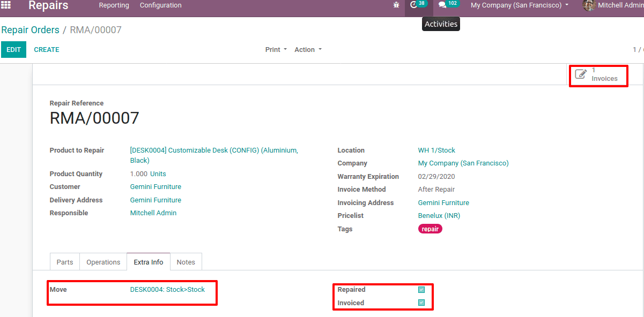The width and height of the screenshot is (644, 317).
Task: Click the After Repair invoice method value
Action: 436,190
